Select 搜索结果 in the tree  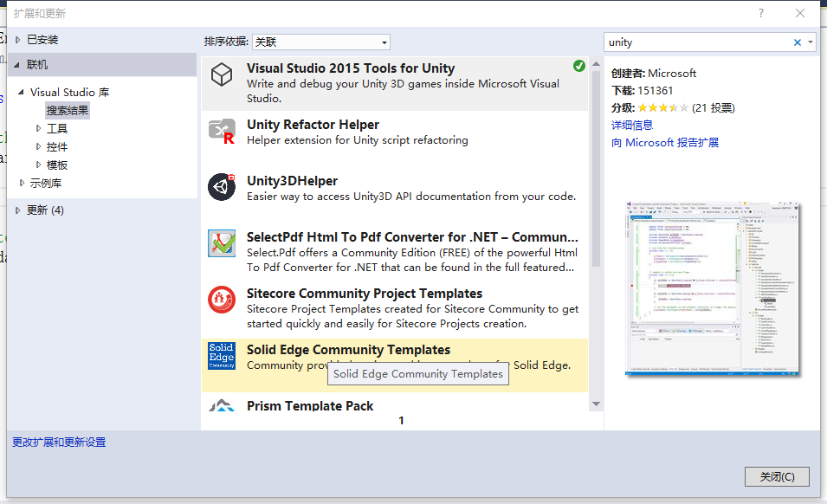(x=68, y=110)
